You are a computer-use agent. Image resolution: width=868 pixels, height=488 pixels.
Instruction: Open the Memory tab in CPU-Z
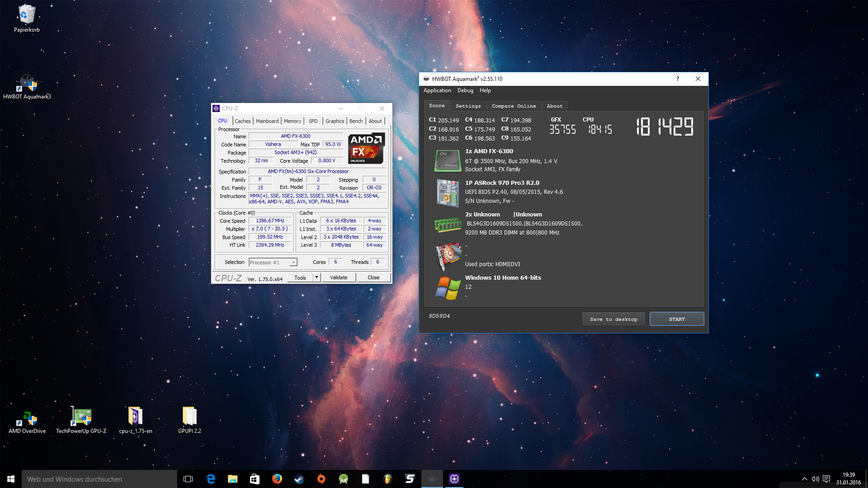(x=292, y=121)
